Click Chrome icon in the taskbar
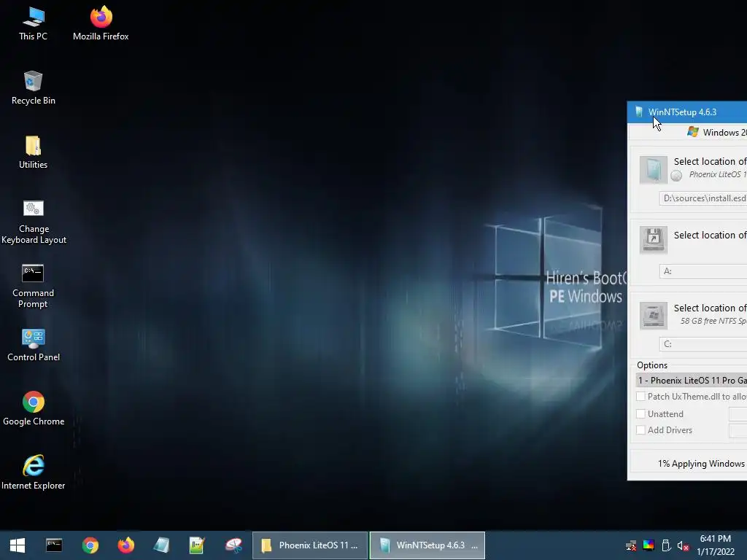 point(90,545)
